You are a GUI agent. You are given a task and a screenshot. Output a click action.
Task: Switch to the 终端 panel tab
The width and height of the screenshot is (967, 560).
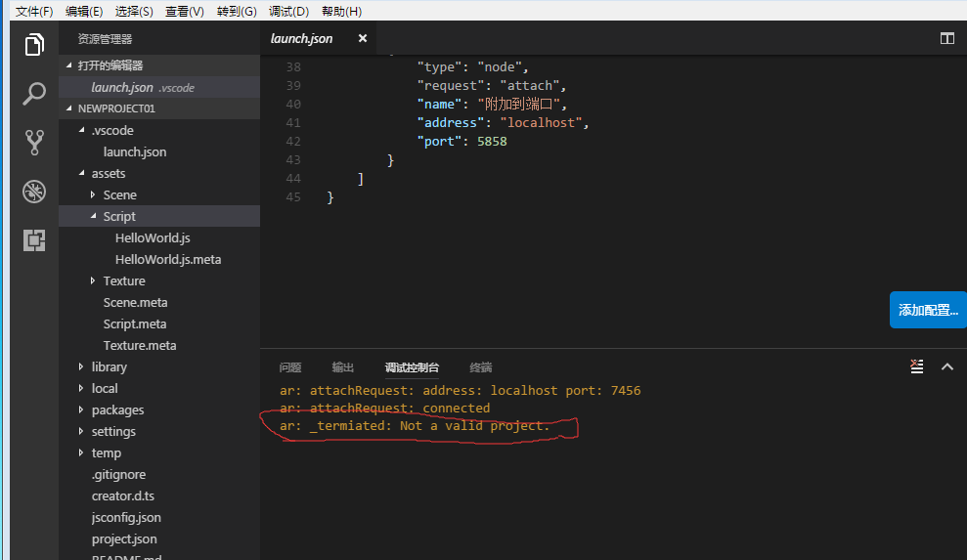(481, 367)
